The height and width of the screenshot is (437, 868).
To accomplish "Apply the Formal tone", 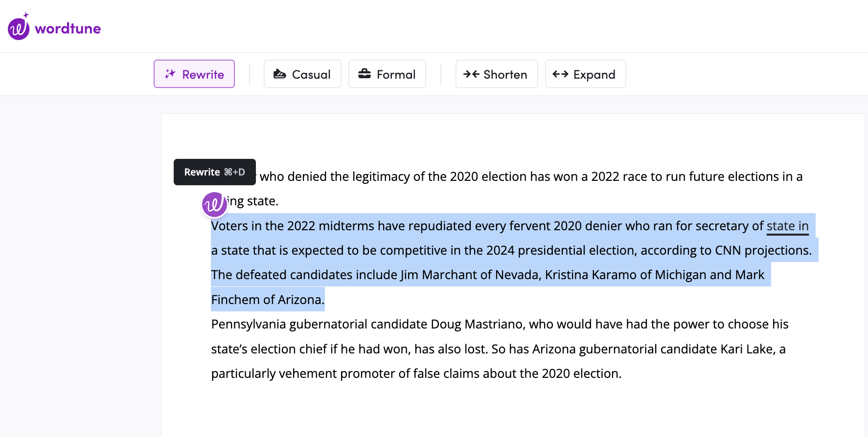I will pyautogui.click(x=387, y=74).
